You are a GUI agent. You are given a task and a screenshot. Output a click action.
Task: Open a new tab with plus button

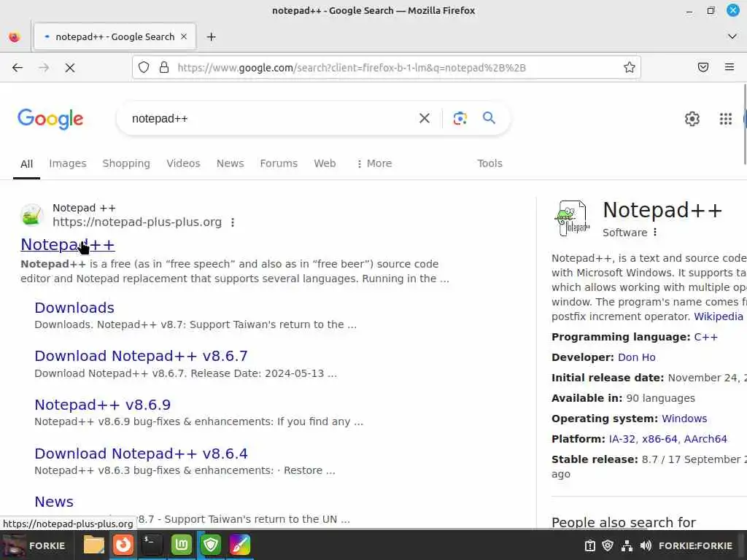coord(211,36)
